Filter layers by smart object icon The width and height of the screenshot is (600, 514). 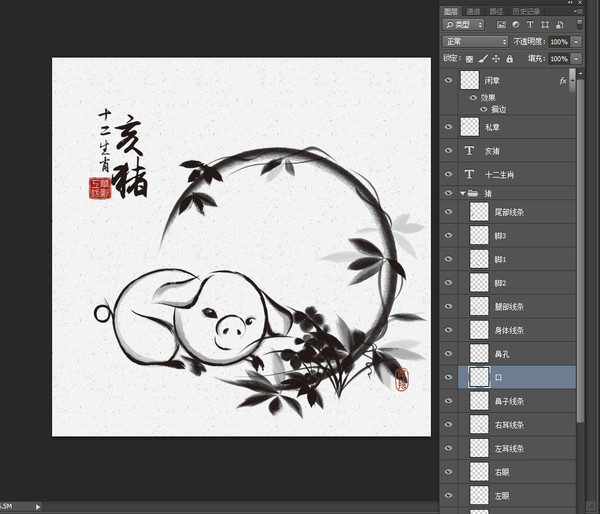pyautogui.click(x=559, y=25)
